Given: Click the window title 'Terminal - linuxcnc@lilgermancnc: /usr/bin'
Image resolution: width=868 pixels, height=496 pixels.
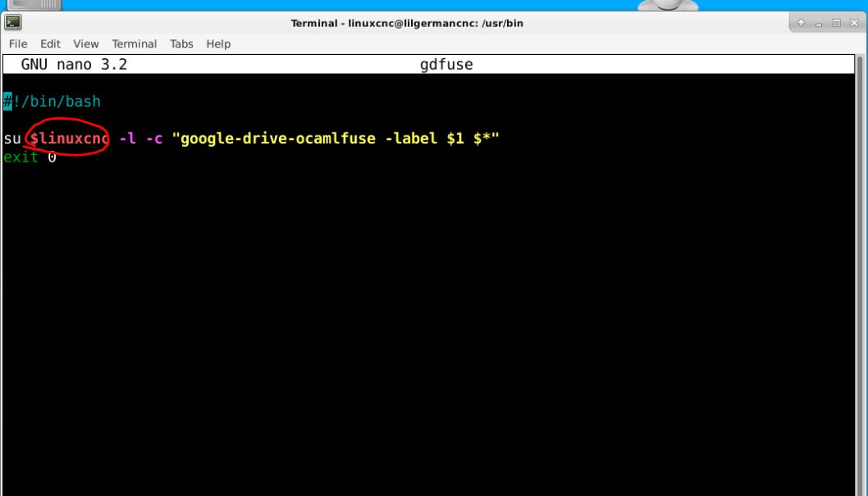Looking at the screenshot, I should coord(407,23).
